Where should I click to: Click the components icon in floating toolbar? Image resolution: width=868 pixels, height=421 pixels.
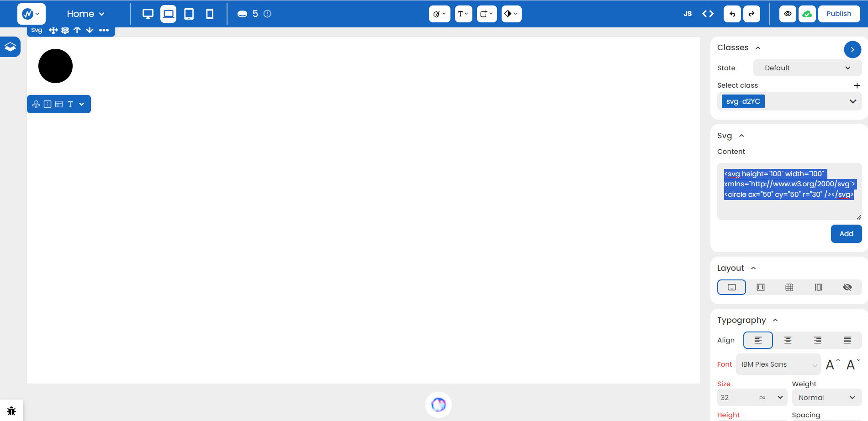point(36,104)
